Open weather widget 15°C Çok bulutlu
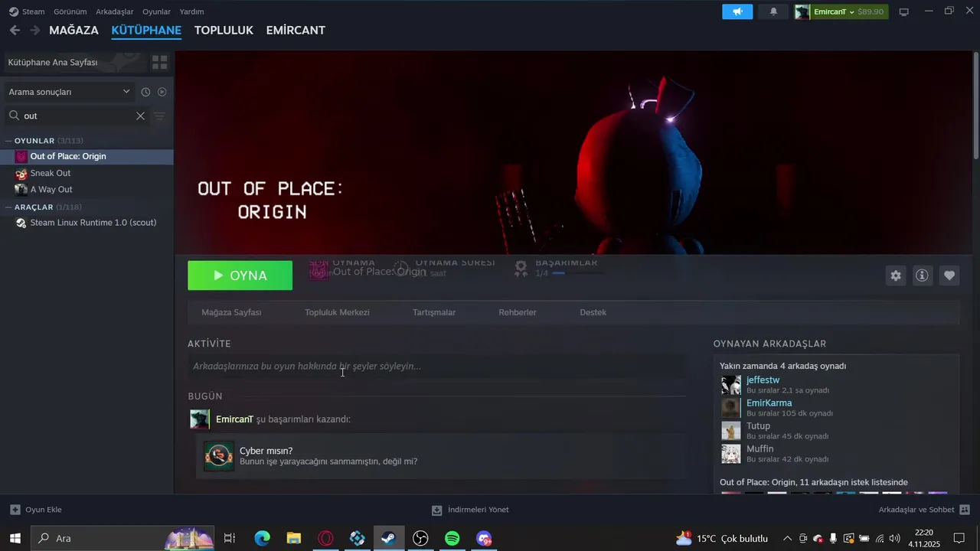The height and width of the screenshot is (551, 980). tap(722, 538)
